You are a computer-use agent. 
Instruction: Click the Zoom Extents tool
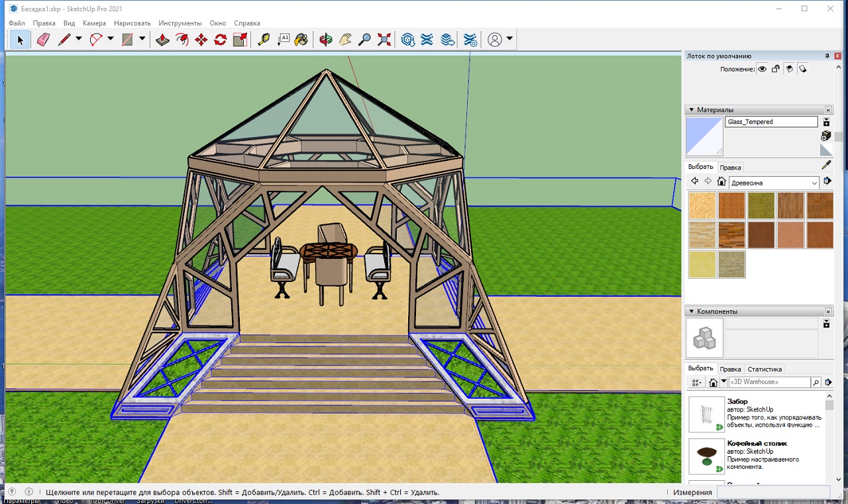(x=384, y=40)
